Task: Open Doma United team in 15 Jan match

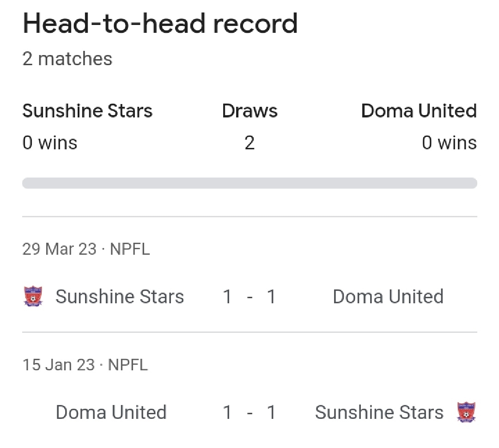Action: pos(111,412)
